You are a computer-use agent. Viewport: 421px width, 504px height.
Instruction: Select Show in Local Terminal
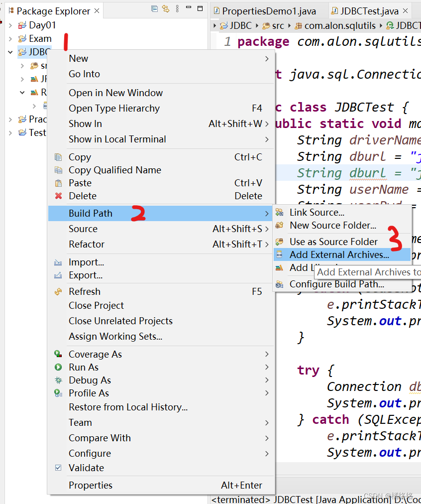pyautogui.click(x=161, y=139)
